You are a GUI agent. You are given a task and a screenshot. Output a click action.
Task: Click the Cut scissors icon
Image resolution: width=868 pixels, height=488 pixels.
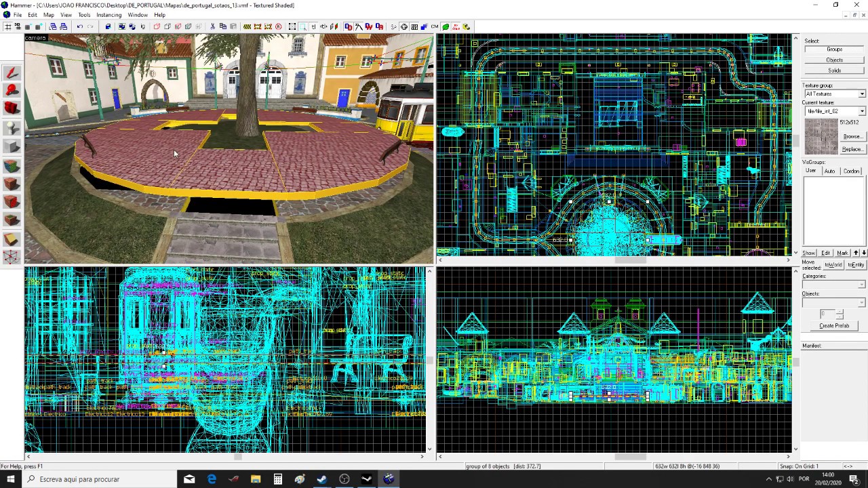[212, 27]
